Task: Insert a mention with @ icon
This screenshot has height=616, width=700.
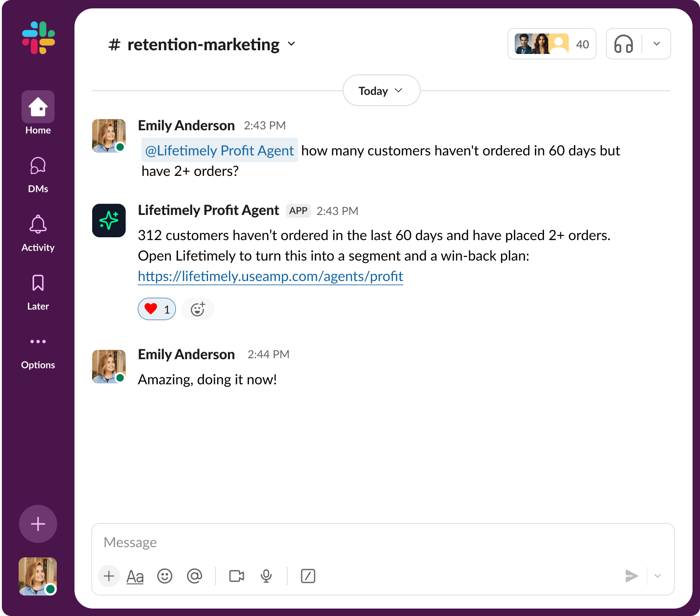Action: (195, 576)
